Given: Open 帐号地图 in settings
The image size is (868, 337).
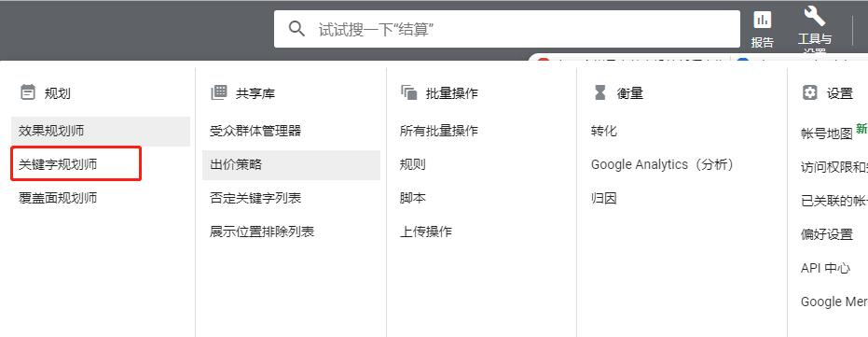Looking at the screenshot, I should coord(826,133).
